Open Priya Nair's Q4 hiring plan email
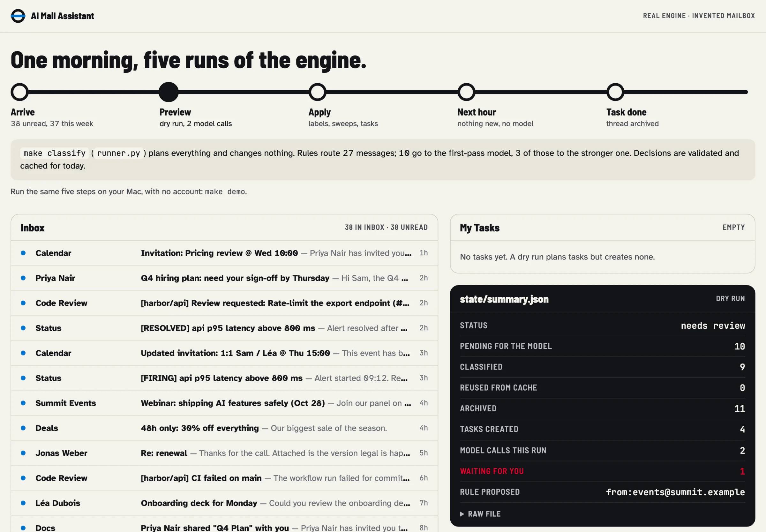 point(224,278)
